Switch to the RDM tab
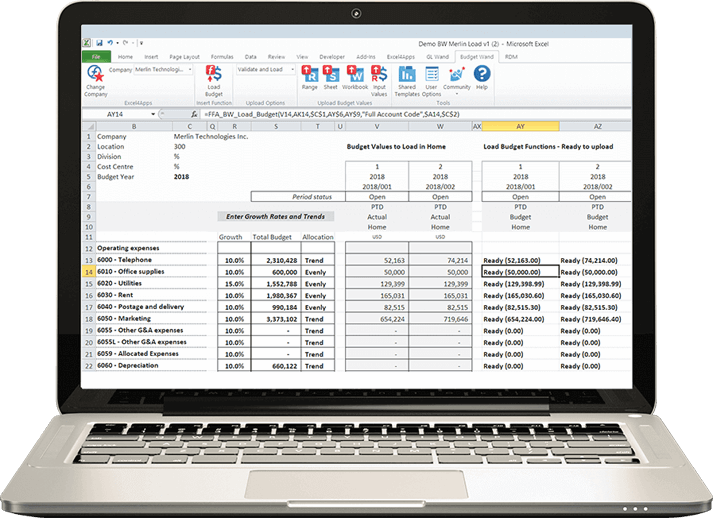The height and width of the screenshot is (518, 713). pyautogui.click(x=511, y=57)
